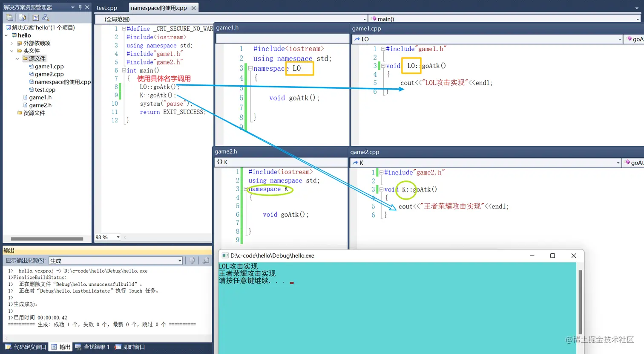
Task: Collapse the int main() code block
Action: (124, 70)
